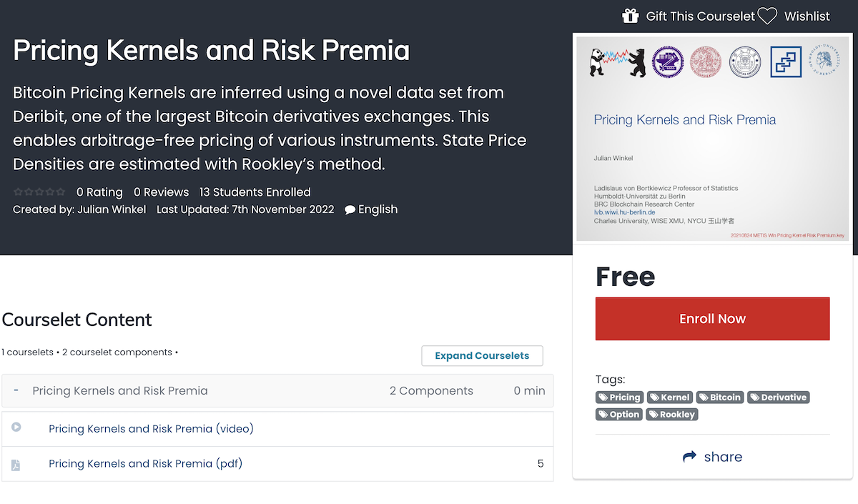Select the Rookley tag
Viewport: 858px width, 504px height.
click(672, 415)
